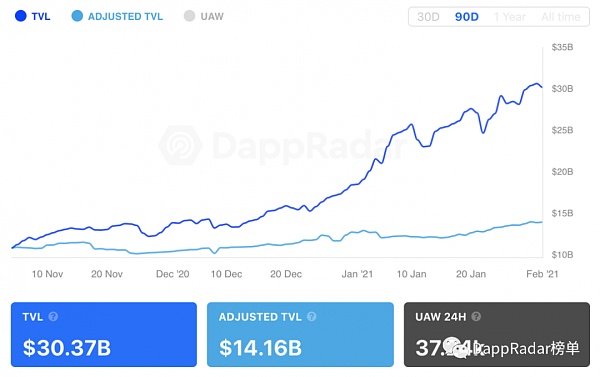Click the UAW 24H dark card

coord(497,335)
